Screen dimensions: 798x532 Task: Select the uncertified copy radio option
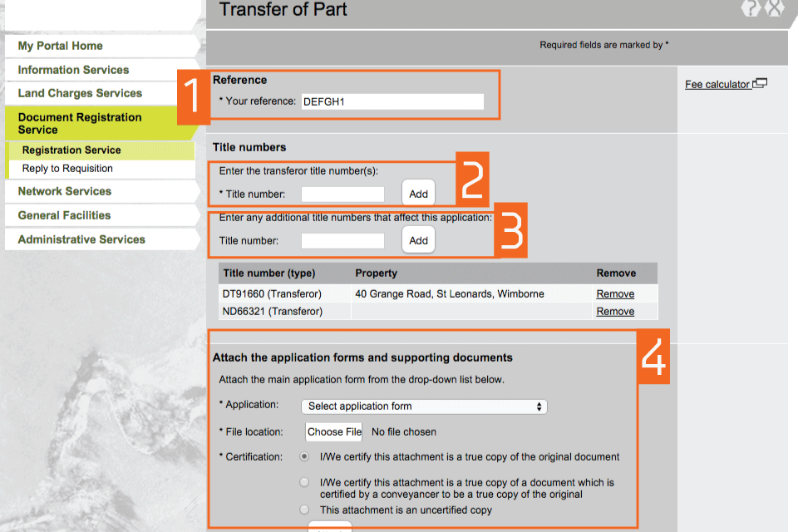coord(305,510)
